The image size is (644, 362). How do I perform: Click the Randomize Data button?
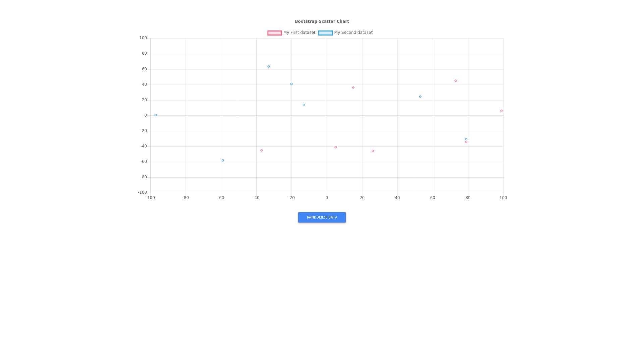(x=322, y=217)
